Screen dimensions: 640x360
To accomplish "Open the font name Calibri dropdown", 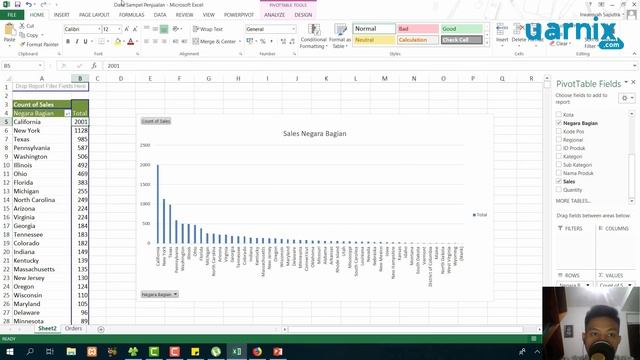I will pos(99,29).
